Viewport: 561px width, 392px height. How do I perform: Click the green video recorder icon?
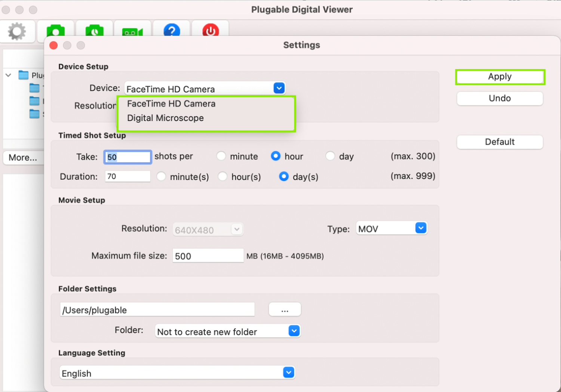(x=132, y=31)
